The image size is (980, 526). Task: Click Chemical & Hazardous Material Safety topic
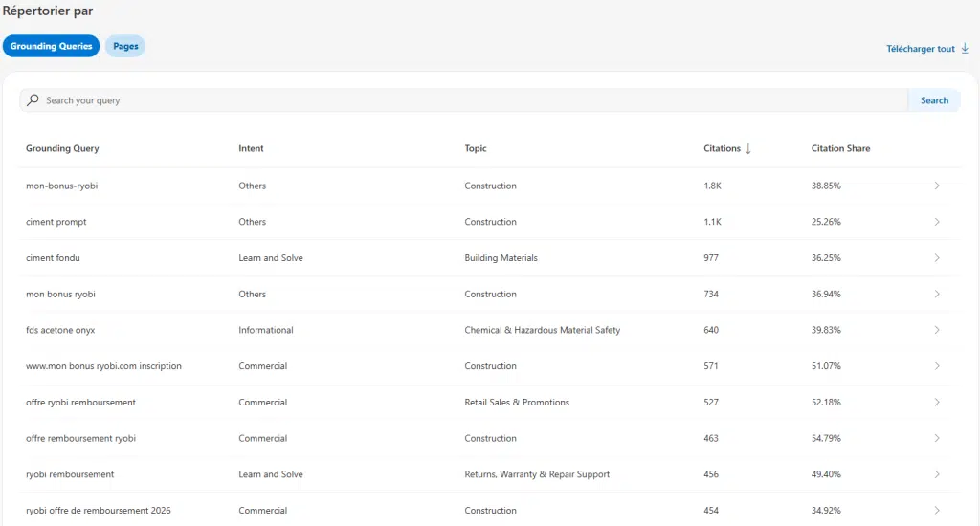[543, 330]
